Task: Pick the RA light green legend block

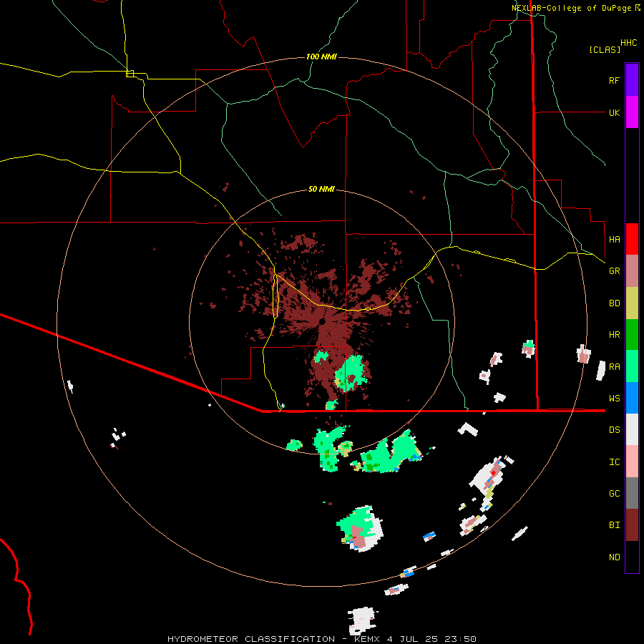Action: [x=632, y=366]
